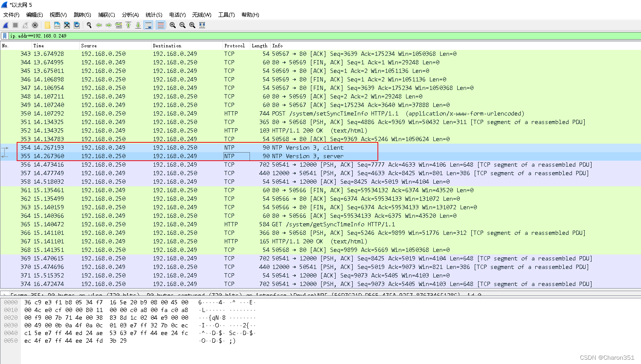
Task: Jump to the first packet
Action: pyautogui.click(x=128, y=25)
